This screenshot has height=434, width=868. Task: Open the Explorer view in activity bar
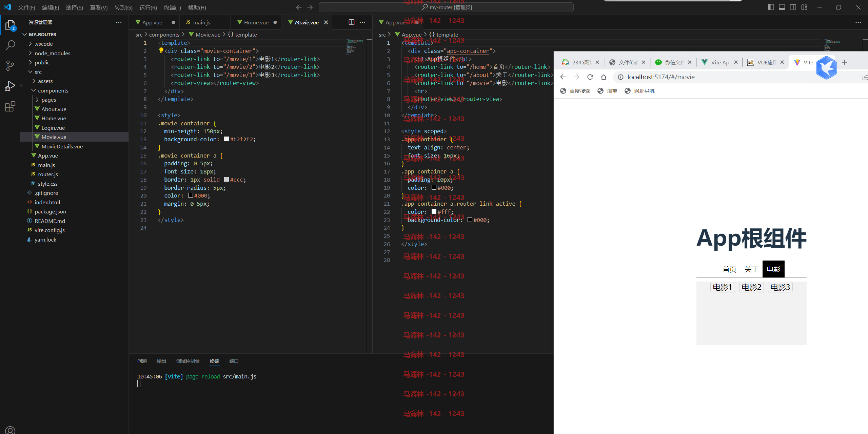[10, 25]
